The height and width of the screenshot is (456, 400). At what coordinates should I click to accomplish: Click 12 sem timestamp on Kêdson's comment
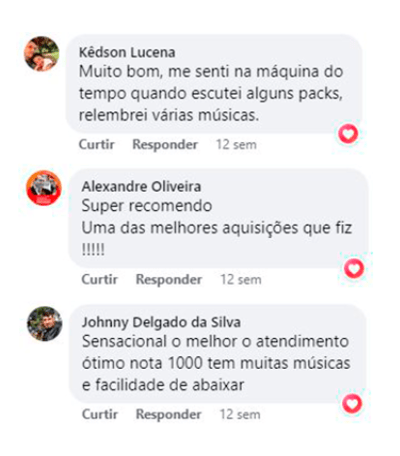(x=236, y=145)
